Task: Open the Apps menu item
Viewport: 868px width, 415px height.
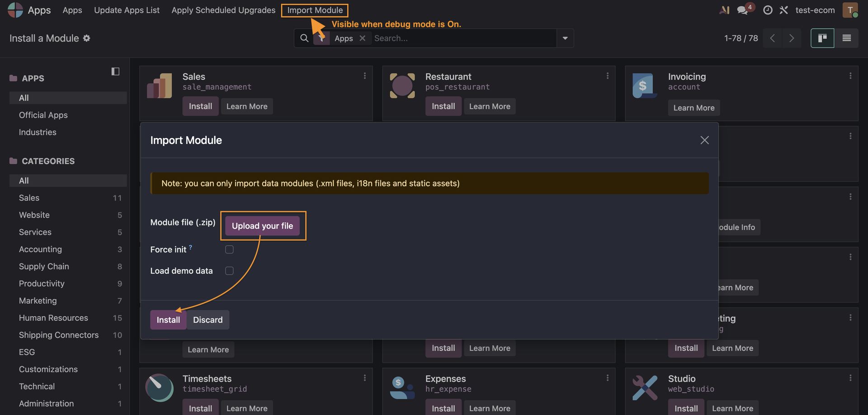Action: coord(72,10)
